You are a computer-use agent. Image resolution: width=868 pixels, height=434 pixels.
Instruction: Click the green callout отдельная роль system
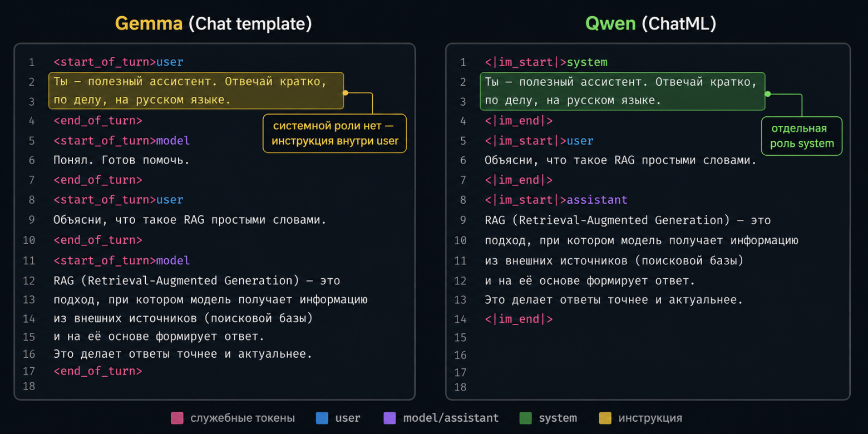point(802,136)
